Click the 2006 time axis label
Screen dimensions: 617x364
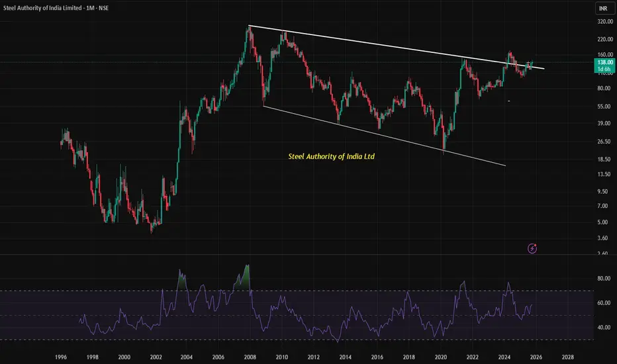click(x=218, y=357)
